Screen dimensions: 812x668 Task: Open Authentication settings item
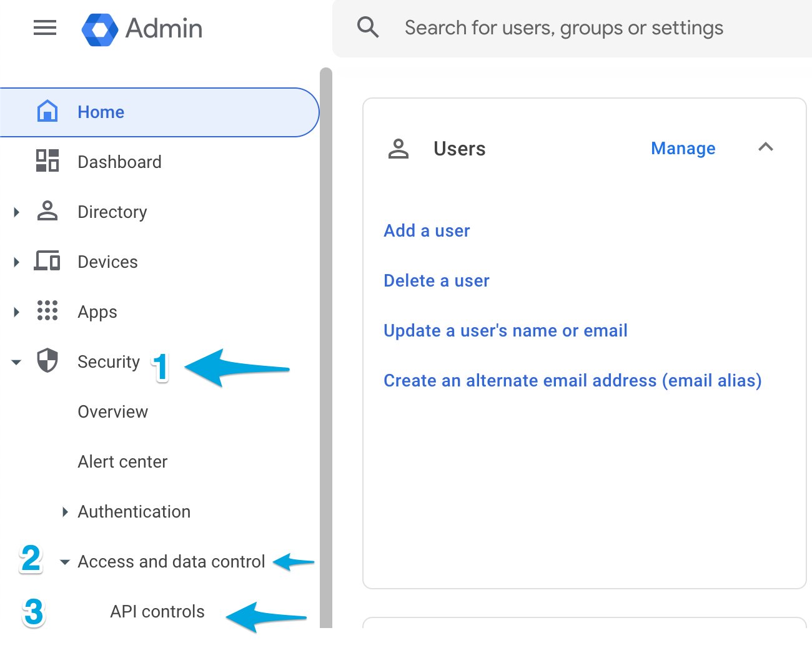click(x=134, y=512)
